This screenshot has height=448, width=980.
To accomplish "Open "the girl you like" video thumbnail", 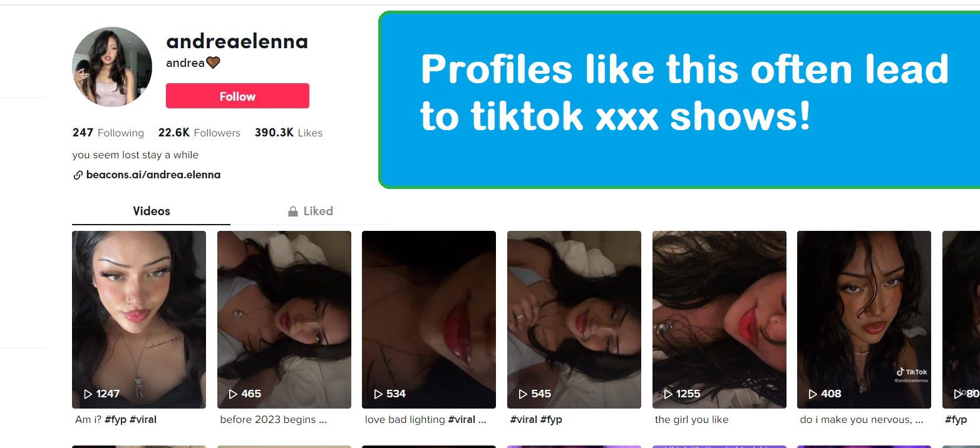I will click(x=720, y=320).
